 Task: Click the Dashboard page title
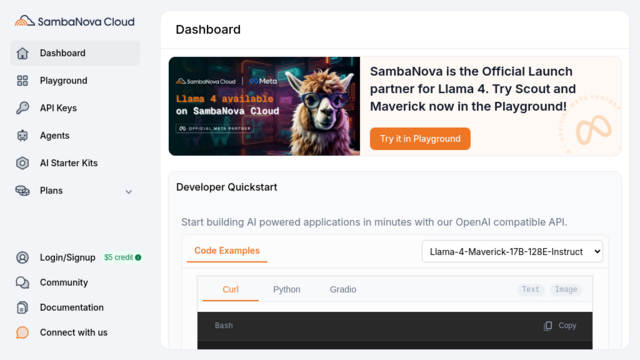coord(208,30)
